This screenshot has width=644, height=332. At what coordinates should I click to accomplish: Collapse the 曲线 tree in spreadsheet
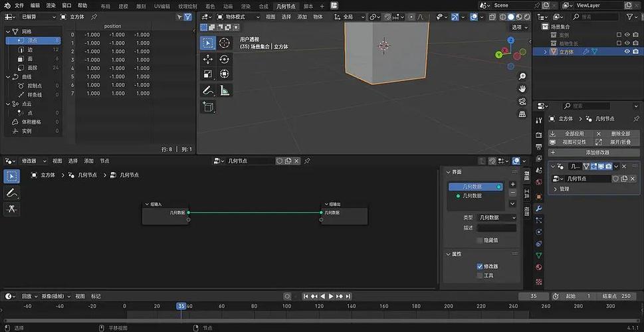pos(8,77)
